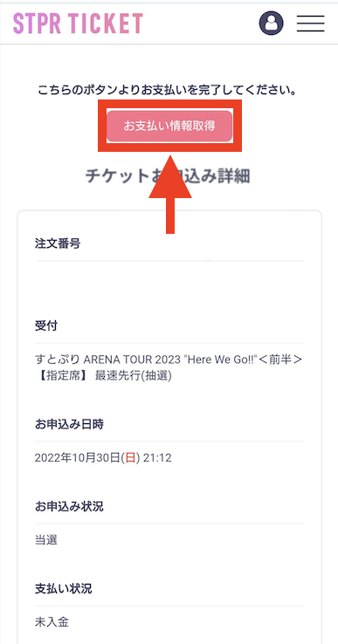Image resolution: width=338 pixels, height=644 pixels.
Task: Click the red (日) day marker
Action: 130,458
